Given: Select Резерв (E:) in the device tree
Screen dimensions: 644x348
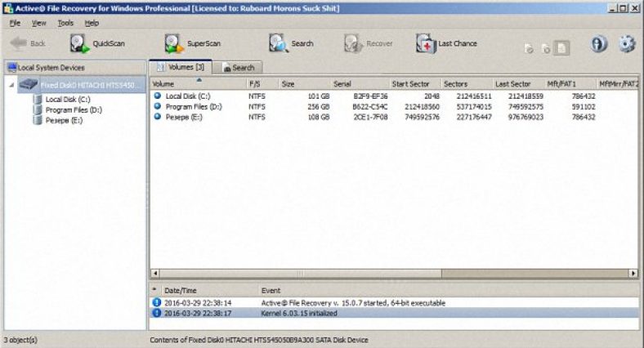Looking at the screenshot, I should [64, 120].
